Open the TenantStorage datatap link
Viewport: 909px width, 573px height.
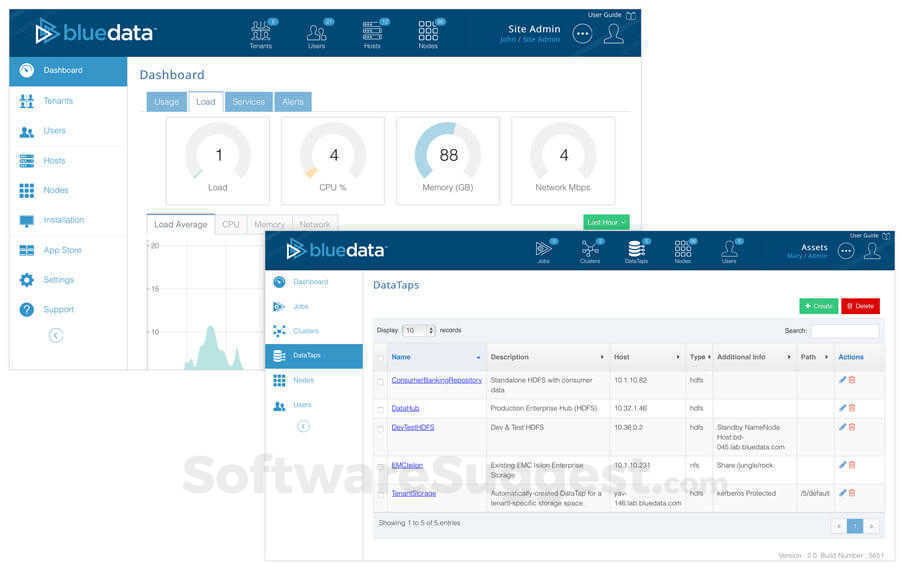413,493
